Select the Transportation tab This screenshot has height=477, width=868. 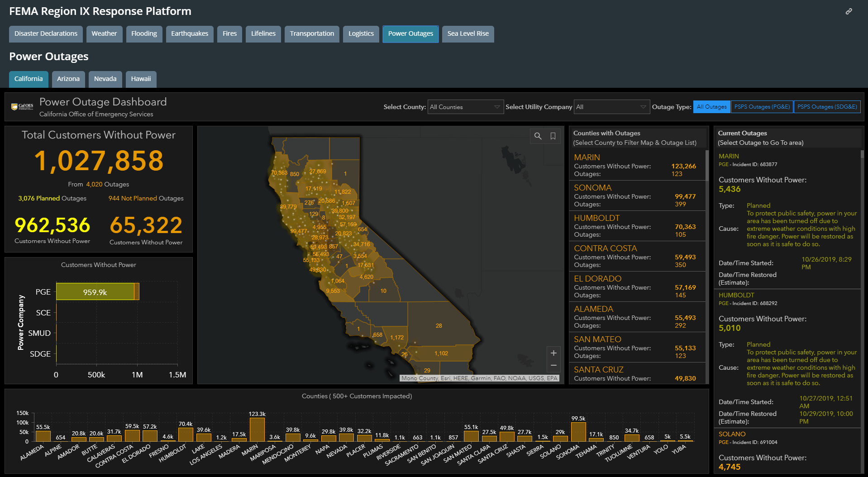click(x=312, y=33)
